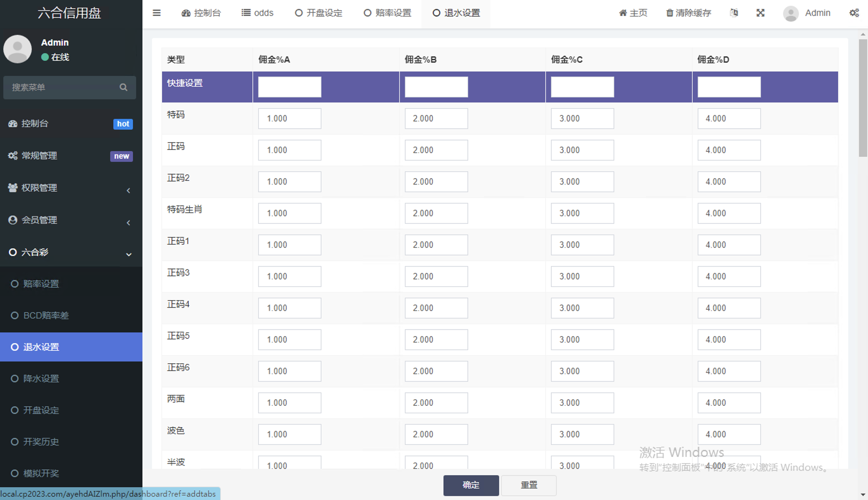Switch to the 开盘设定 tab
This screenshot has width=868, height=500.
[x=319, y=13]
